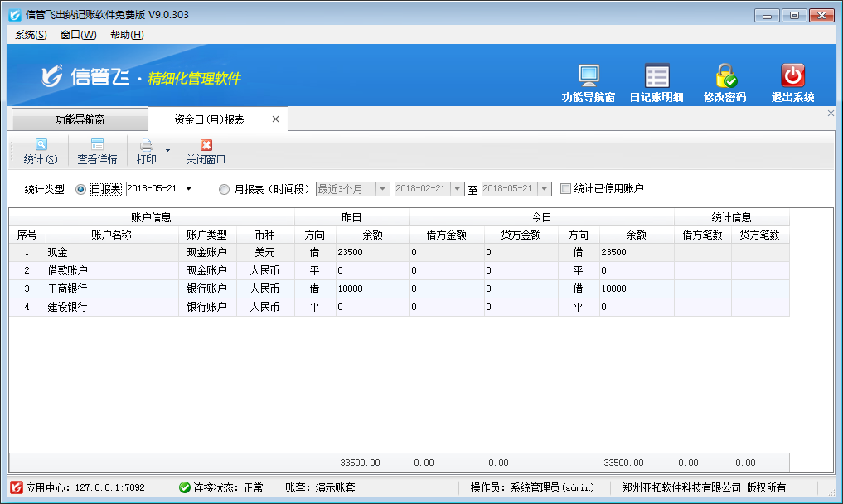Open the 帮助(H) menu
843x504 pixels.
(x=127, y=35)
